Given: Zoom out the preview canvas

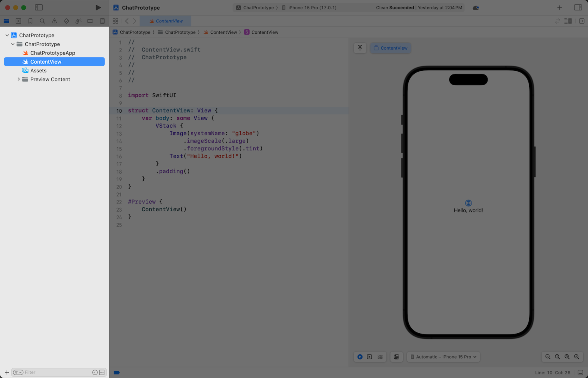Looking at the screenshot, I should (x=548, y=357).
